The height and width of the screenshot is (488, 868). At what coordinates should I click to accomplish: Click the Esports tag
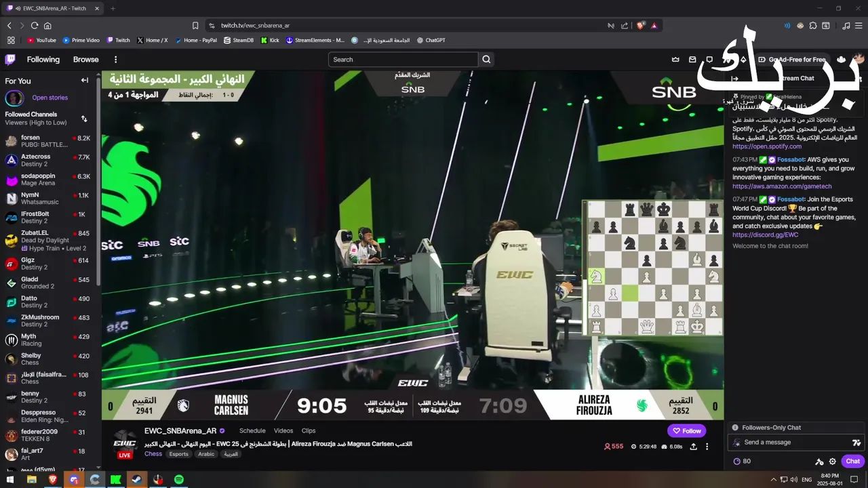click(x=179, y=454)
